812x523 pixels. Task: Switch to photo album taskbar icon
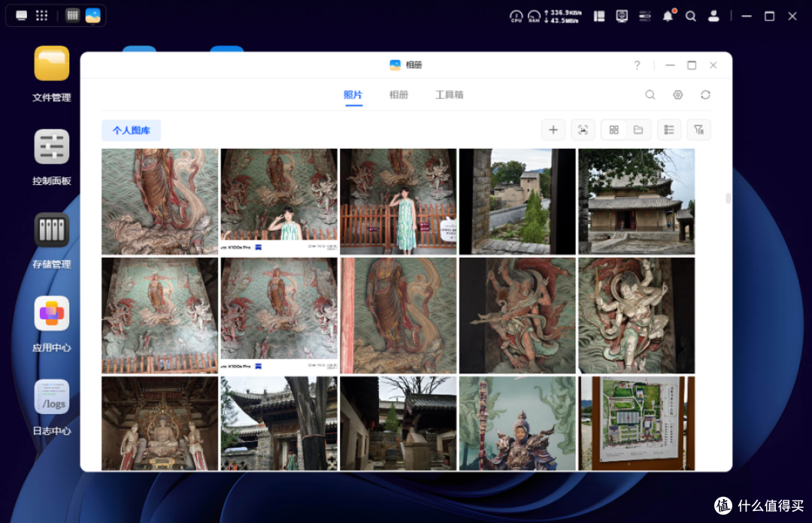92,16
